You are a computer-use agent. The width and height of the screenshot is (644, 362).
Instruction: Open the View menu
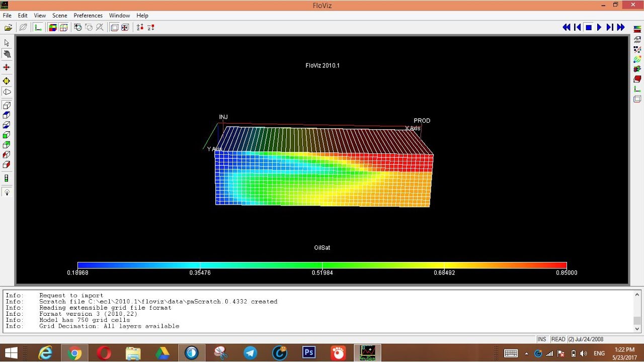click(40, 16)
